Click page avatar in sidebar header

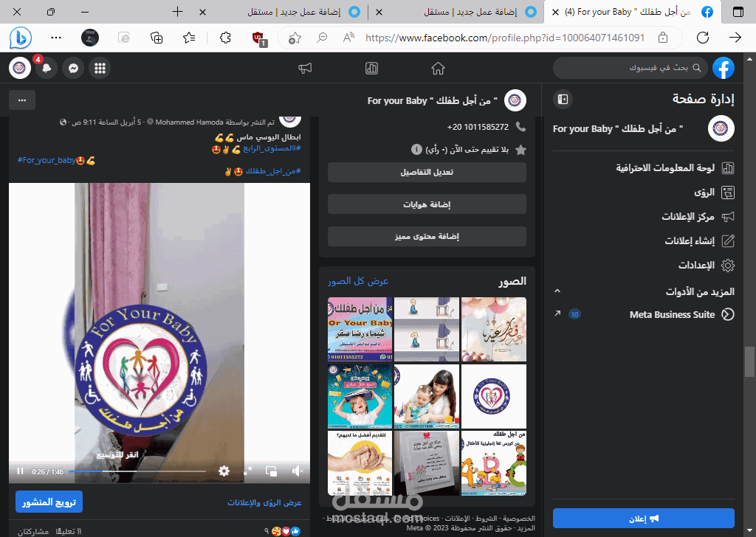(721, 128)
